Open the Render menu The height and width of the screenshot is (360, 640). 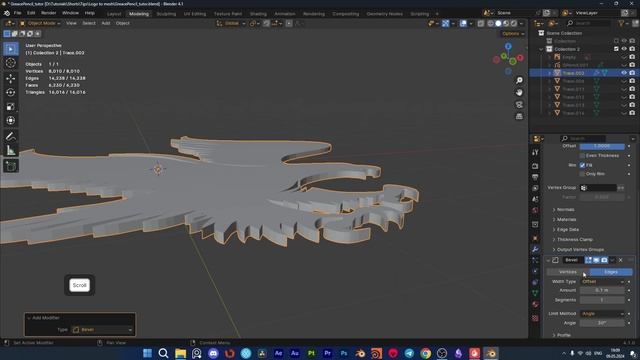pos(49,13)
